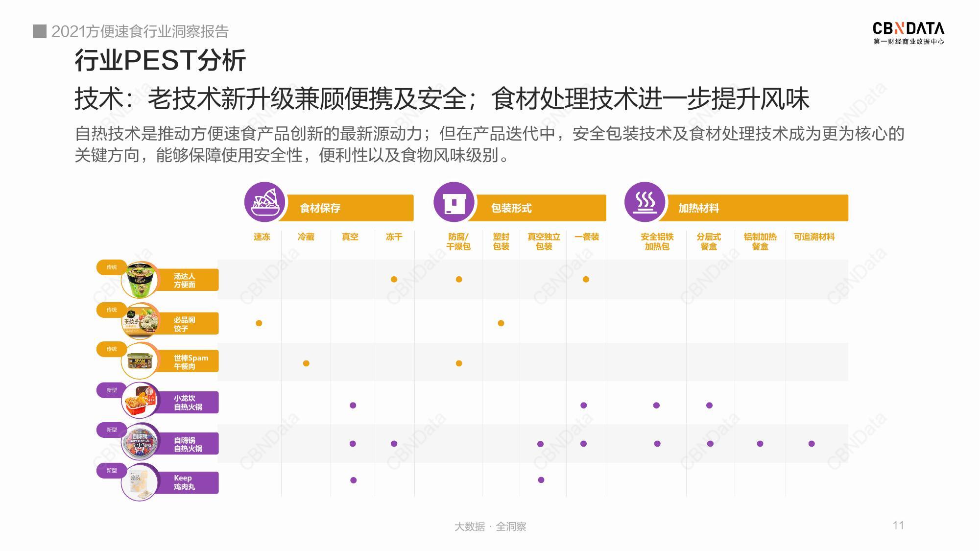Image resolution: width=980 pixels, height=551 pixels.
Task: Click the 安全铝铁加热包 column header
Action: click(657, 241)
